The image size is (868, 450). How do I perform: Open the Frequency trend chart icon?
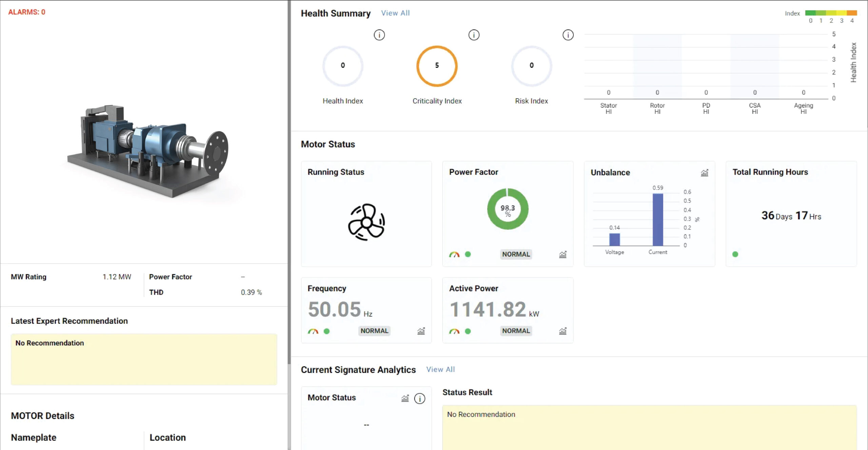pyautogui.click(x=421, y=331)
